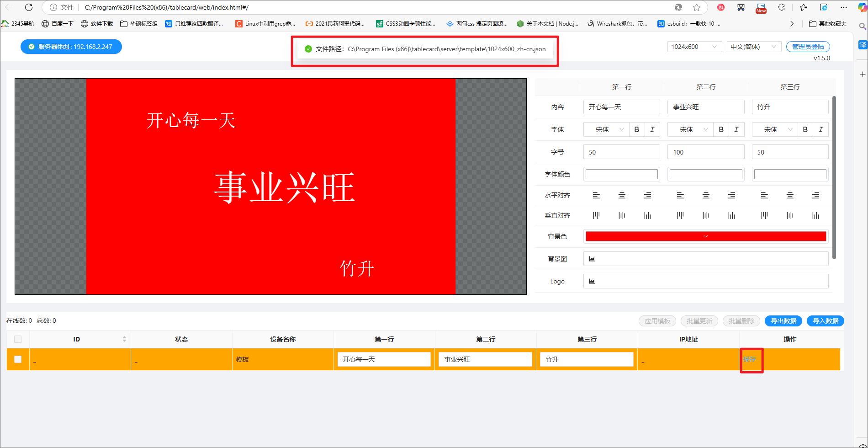This screenshot has width=868, height=448.
Task: Click Logo image upload icon
Action: pos(592,281)
